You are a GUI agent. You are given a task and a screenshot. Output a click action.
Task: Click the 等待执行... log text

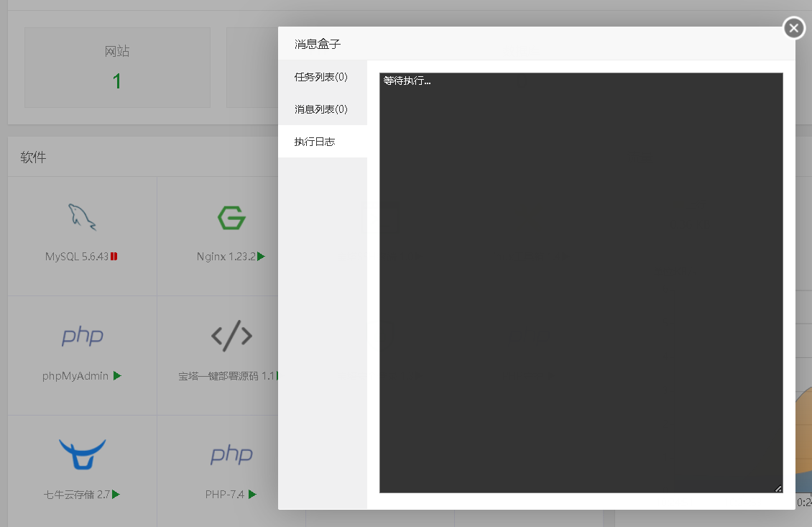[x=407, y=81]
